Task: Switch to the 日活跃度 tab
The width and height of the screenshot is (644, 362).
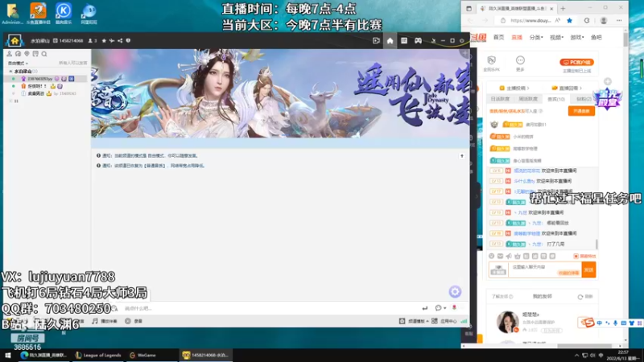Action: tap(500, 99)
